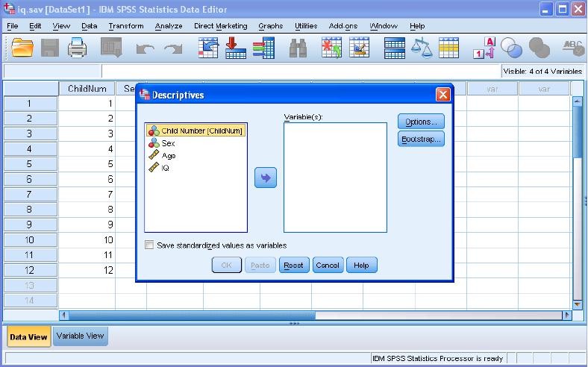The width and height of the screenshot is (588, 367).
Task: Open the Analyze menu
Action: pos(169,26)
